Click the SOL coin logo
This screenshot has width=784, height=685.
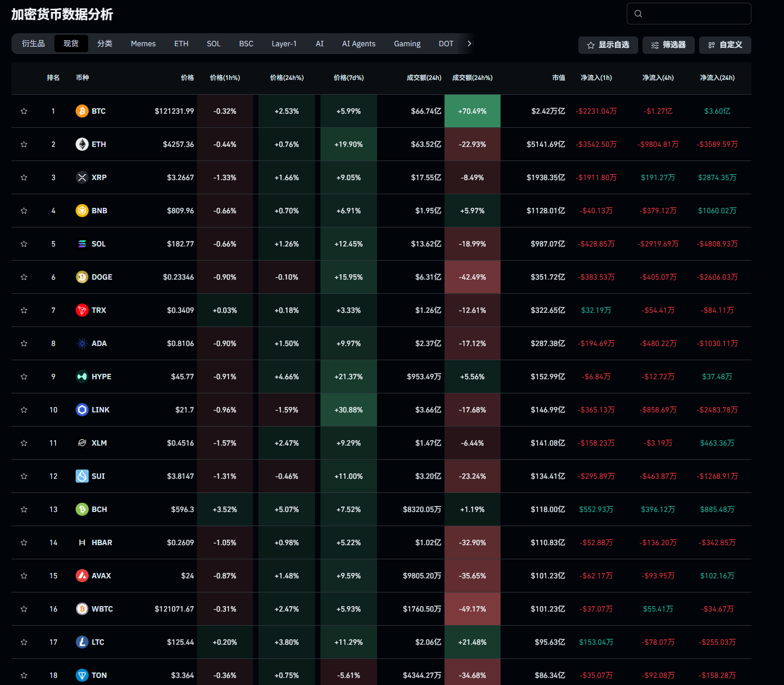pos(82,244)
